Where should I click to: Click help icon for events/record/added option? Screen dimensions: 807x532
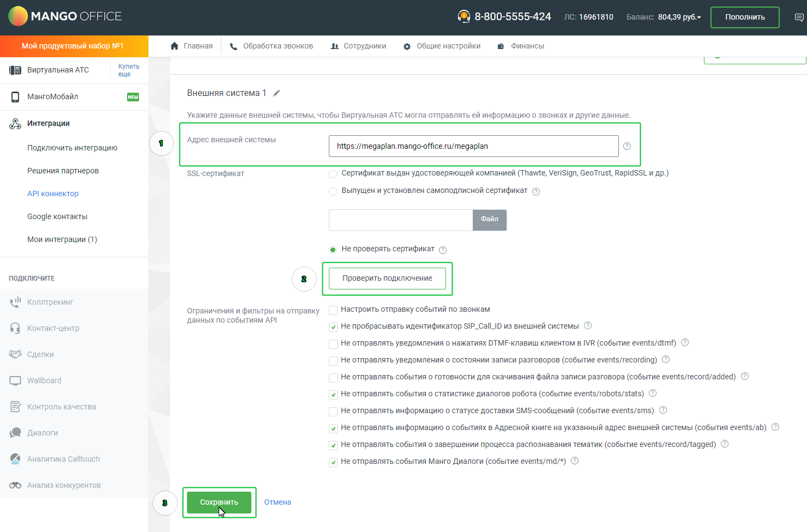(x=745, y=376)
